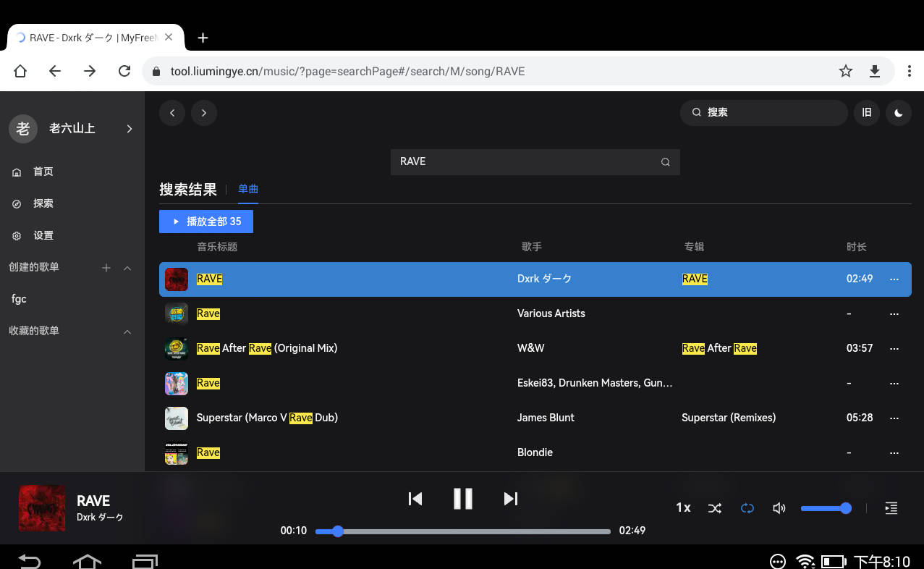
Task: Click the 播放全部 35 button
Action: coord(206,222)
